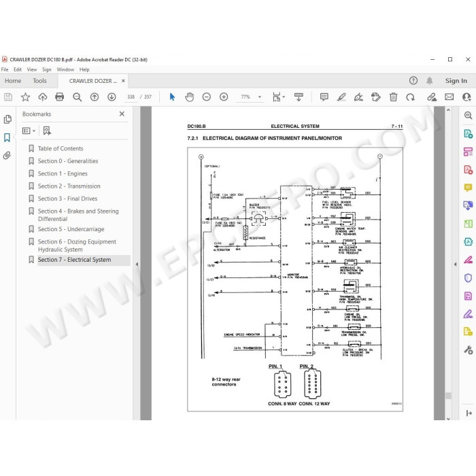
Task: Go to next page arrow
Action: 112,97
